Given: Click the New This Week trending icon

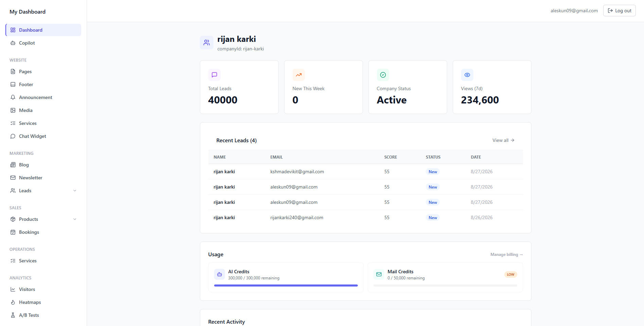Looking at the screenshot, I should click(299, 75).
